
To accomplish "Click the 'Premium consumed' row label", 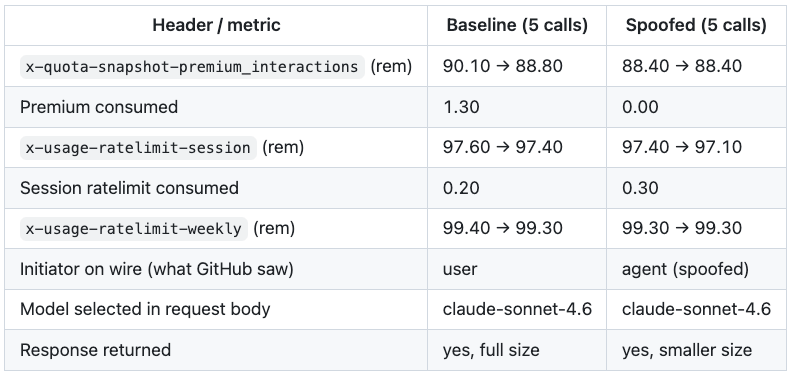I will [x=99, y=107].
